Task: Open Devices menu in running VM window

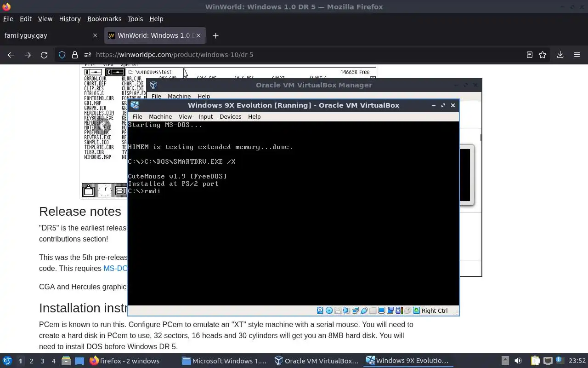Action: click(x=230, y=117)
